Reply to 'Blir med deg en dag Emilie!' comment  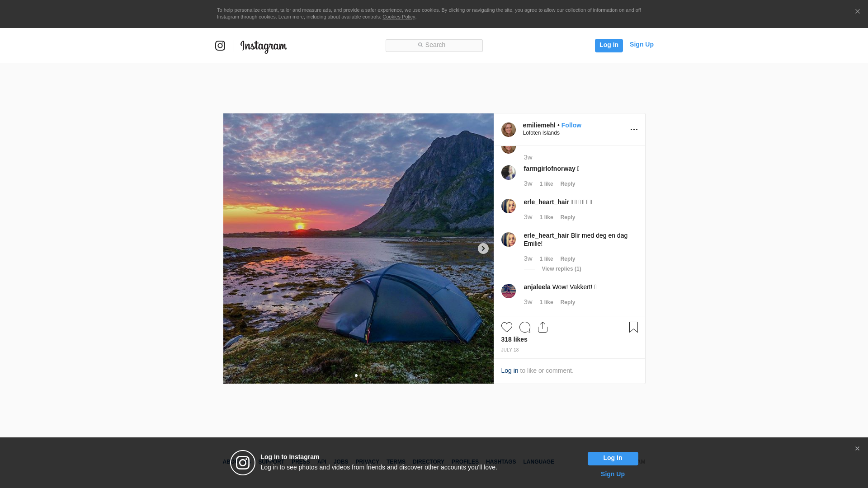pos(568,259)
